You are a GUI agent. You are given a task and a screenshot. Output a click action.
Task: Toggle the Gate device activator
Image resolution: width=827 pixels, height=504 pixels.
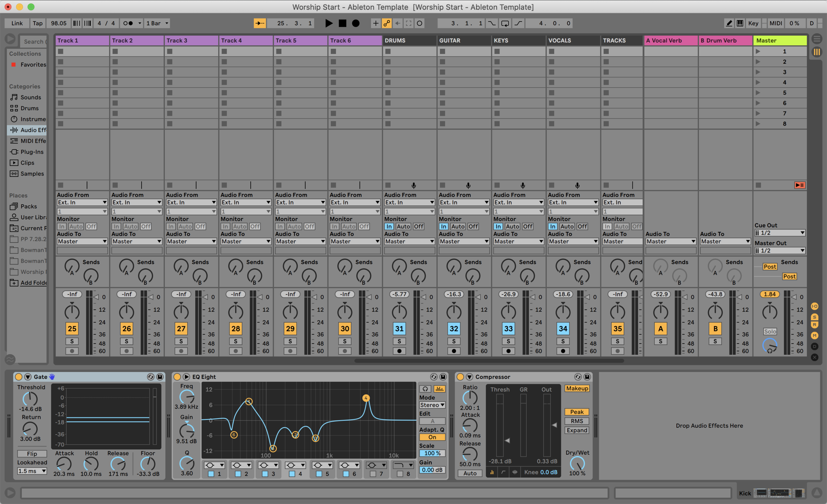point(19,377)
